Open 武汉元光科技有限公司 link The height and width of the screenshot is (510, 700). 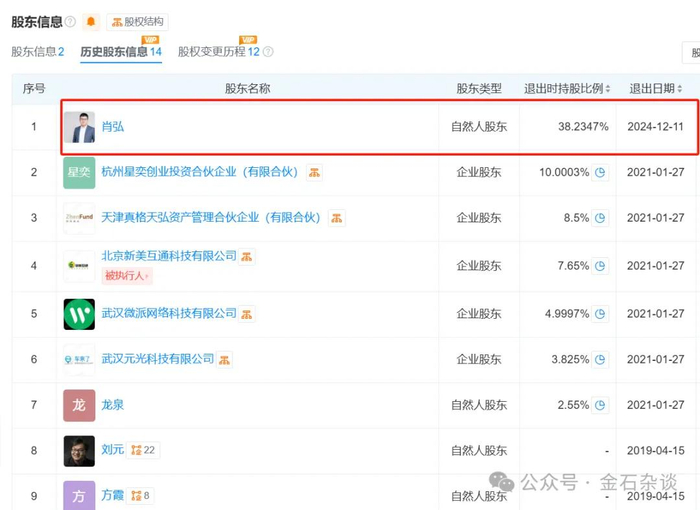[x=158, y=359]
